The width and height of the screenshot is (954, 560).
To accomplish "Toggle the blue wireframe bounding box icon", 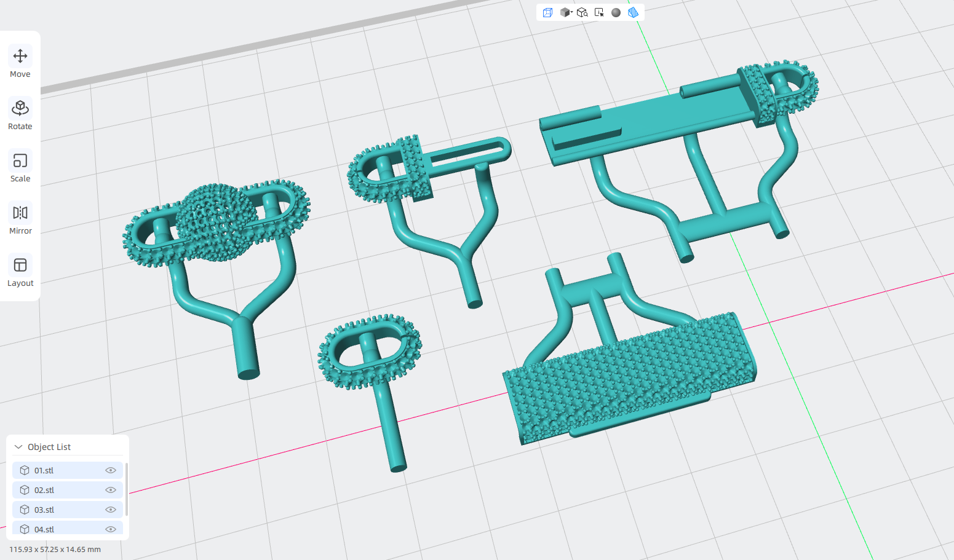I will click(547, 12).
